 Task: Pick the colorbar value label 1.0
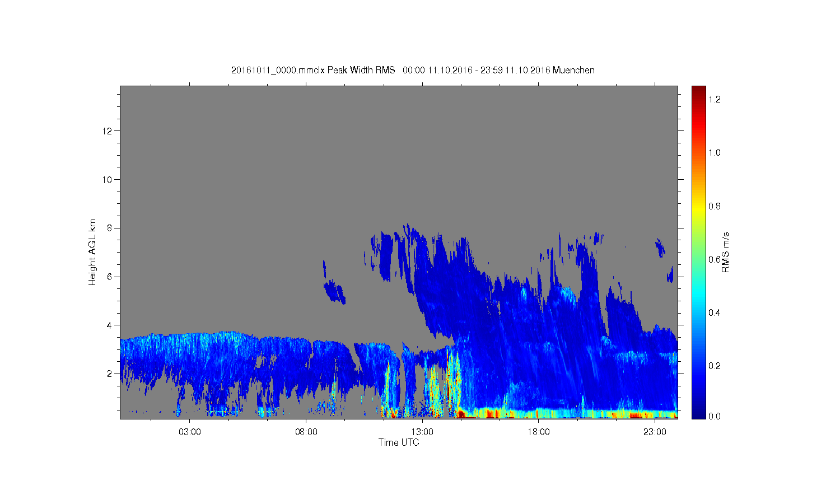pyautogui.click(x=715, y=152)
